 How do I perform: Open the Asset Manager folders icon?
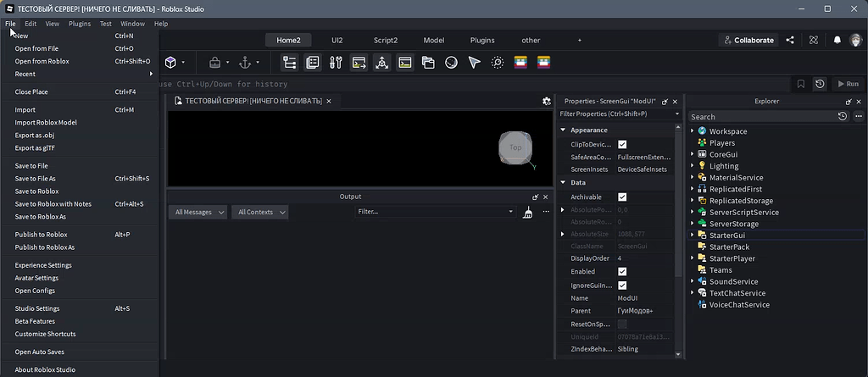click(x=428, y=63)
